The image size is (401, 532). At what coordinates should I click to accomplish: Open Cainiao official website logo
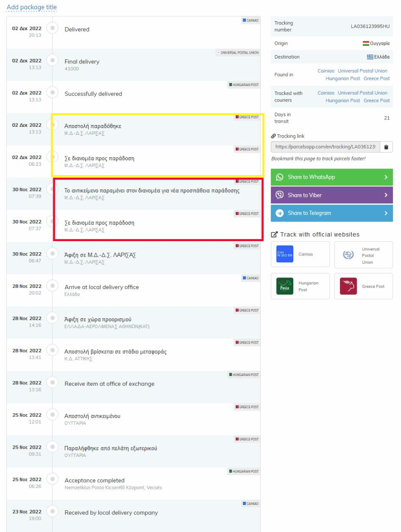[284, 254]
